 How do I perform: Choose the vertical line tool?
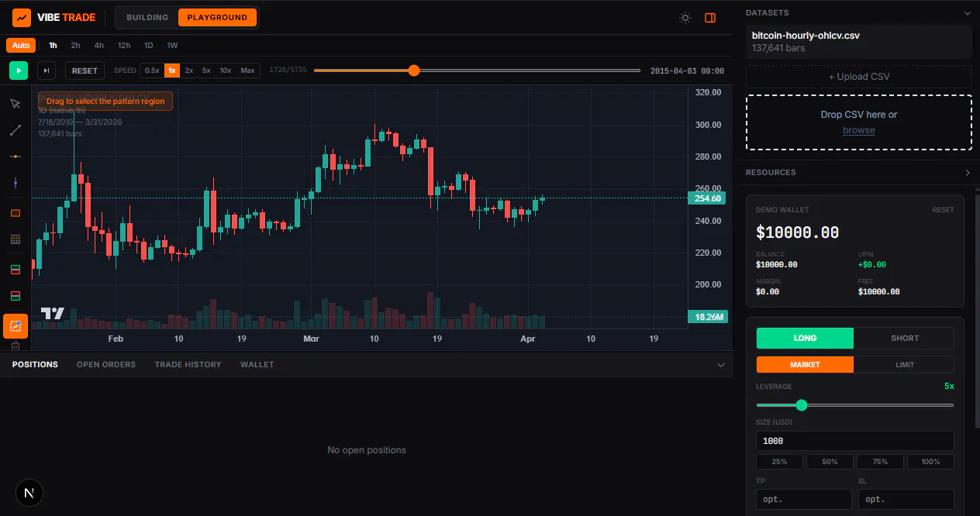click(15, 183)
